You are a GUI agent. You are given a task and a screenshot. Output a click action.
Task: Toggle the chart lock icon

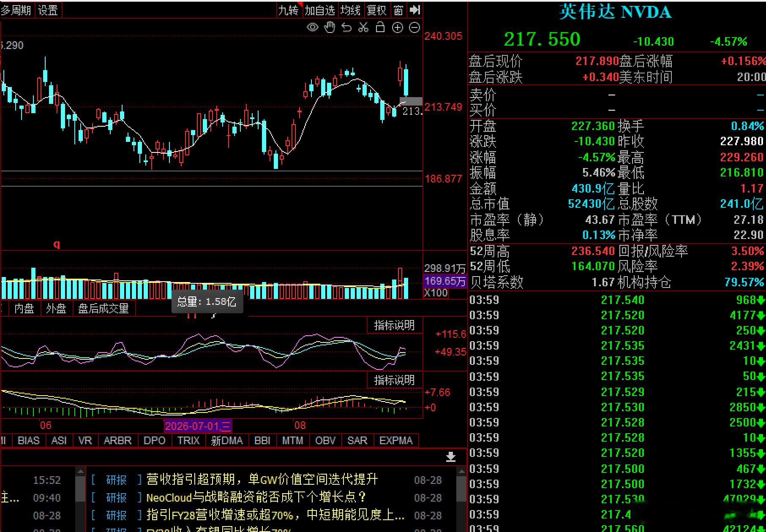pos(380,27)
